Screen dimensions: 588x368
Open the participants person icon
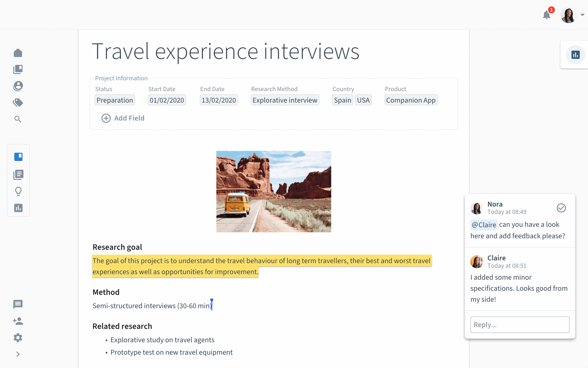(x=18, y=86)
